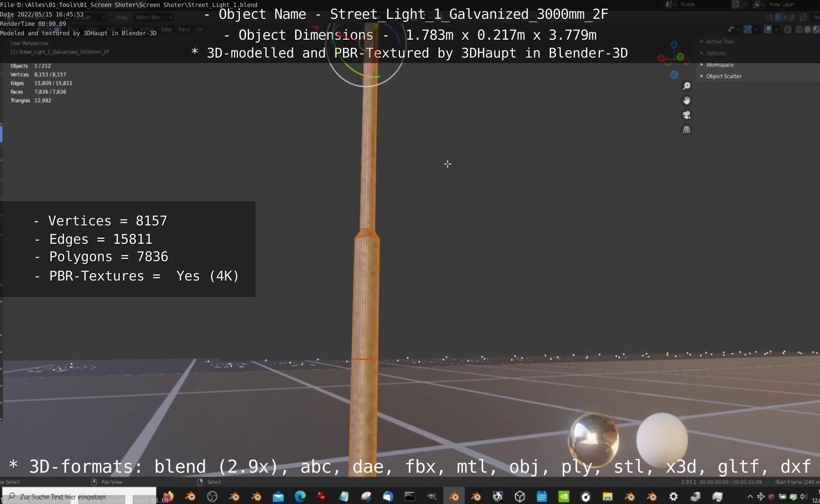Click the 'Objects 1 / 212' statistic

tap(30, 66)
